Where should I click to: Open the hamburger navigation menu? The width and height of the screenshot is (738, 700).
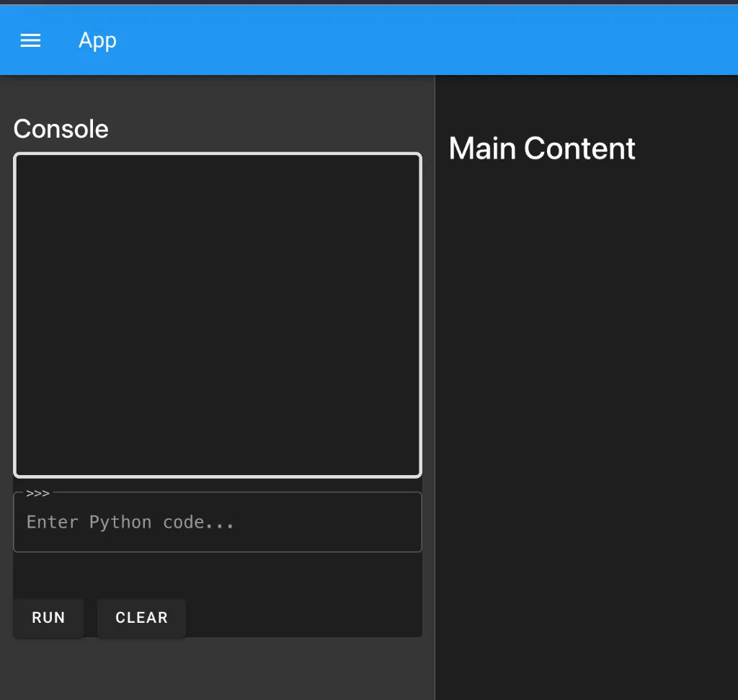tap(30, 41)
